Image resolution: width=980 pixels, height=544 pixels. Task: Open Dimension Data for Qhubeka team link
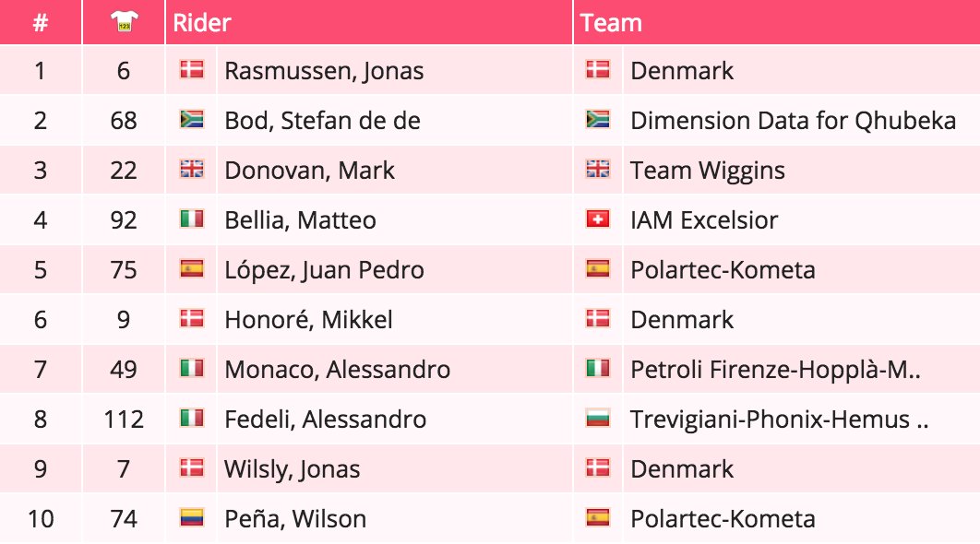click(793, 121)
